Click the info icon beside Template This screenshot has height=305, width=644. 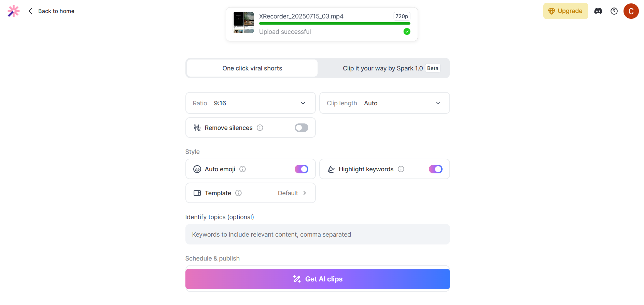coord(238,193)
